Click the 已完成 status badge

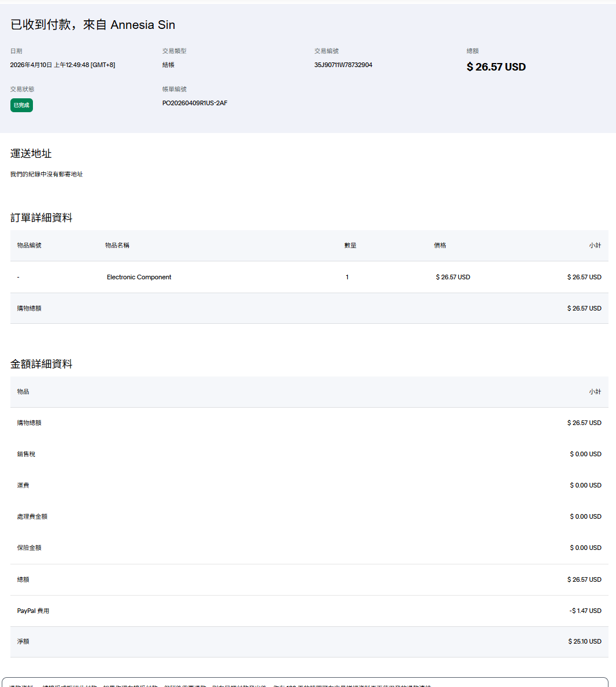click(x=21, y=105)
